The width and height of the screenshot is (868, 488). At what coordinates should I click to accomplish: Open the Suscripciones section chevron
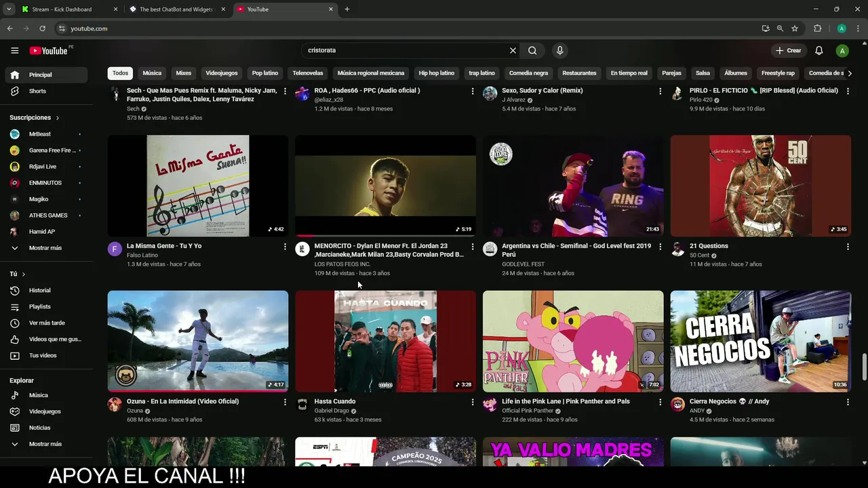click(x=57, y=118)
